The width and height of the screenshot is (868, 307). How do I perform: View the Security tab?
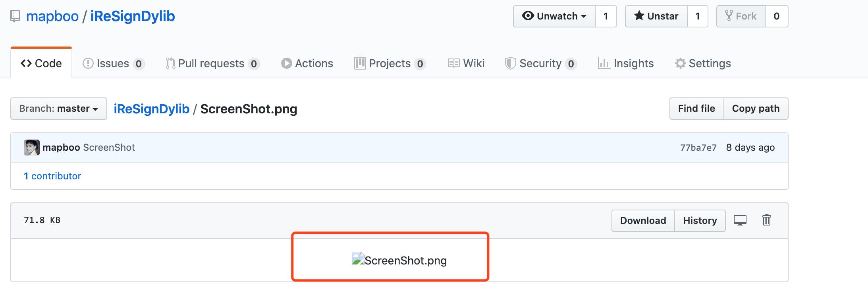(x=541, y=64)
